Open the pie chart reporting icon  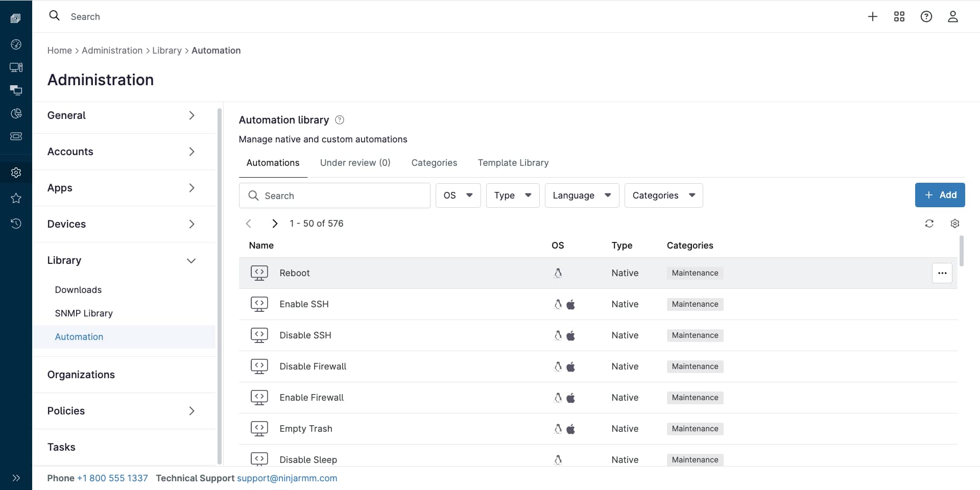click(16, 113)
